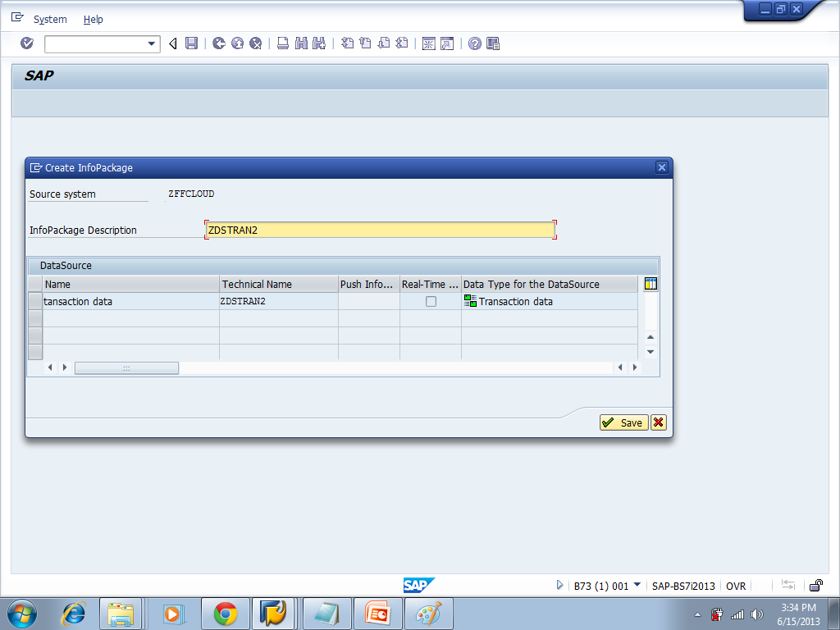840x630 pixels.
Task: Click the SAP-BS7i2013 status bar field
Action: 683,586
